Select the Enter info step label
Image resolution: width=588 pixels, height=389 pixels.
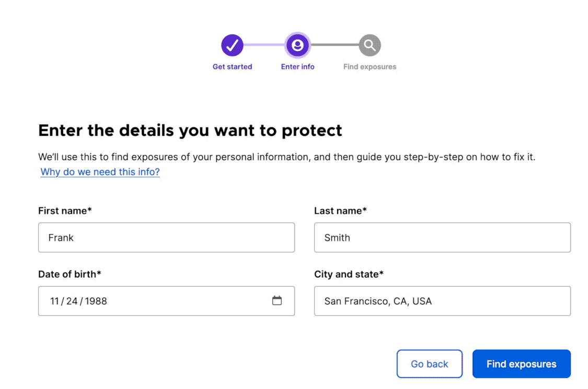[297, 67]
